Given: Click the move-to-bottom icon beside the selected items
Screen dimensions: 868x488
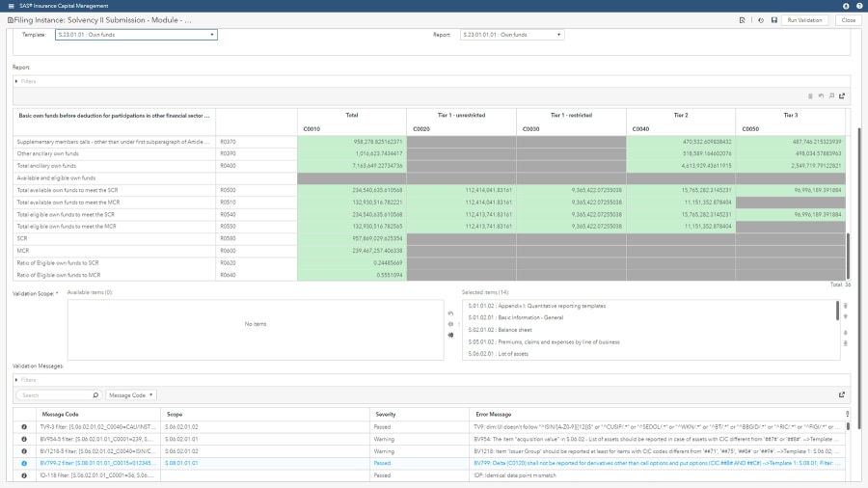Looking at the screenshot, I should click(x=845, y=343).
